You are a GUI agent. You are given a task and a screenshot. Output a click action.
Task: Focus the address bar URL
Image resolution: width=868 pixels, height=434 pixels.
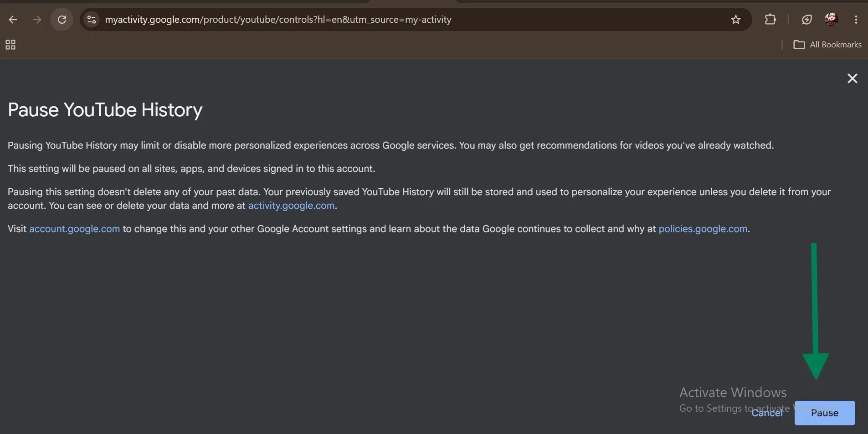(278, 20)
